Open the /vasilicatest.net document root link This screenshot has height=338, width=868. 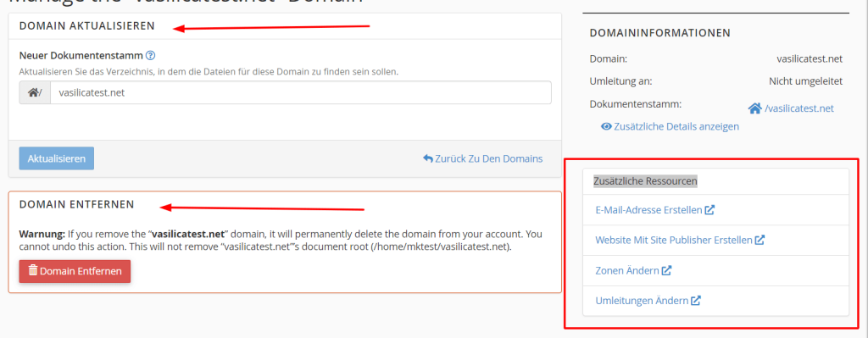point(791,108)
